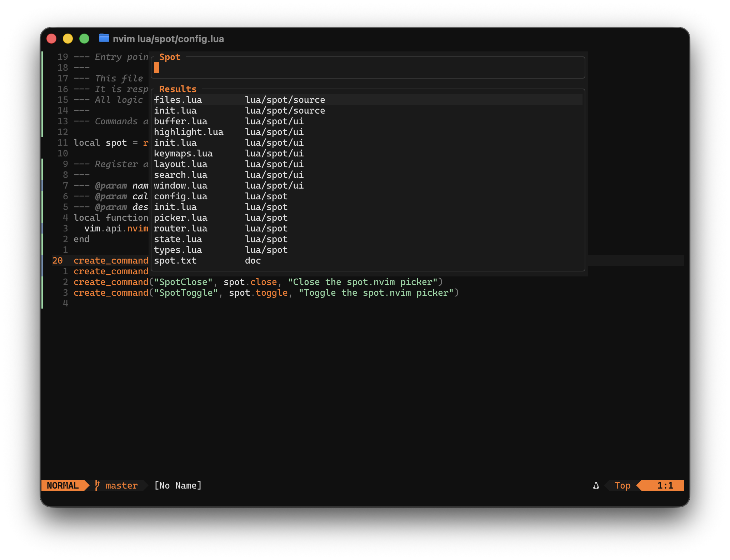Click the [No Name] buffer label

177,485
